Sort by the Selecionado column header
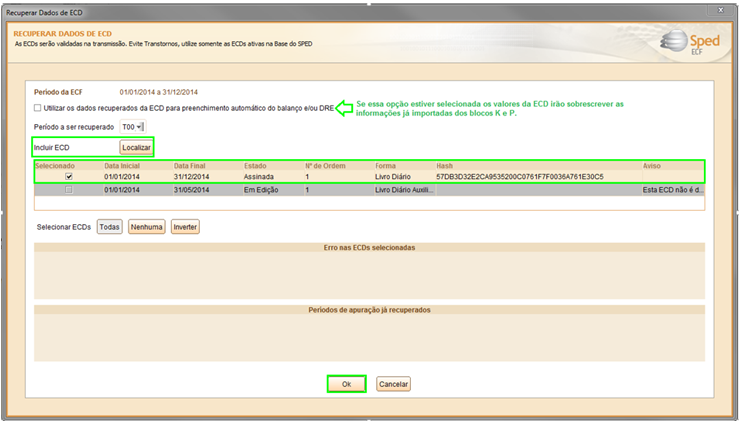Image resolution: width=741 pixels, height=426 pixels. click(x=69, y=166)
